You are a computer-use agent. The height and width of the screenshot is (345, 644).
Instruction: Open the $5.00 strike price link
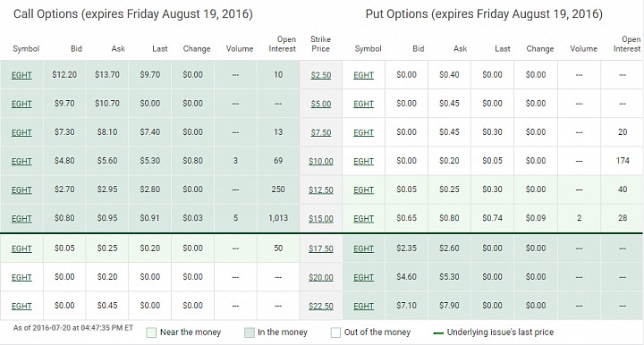(321, 104)
